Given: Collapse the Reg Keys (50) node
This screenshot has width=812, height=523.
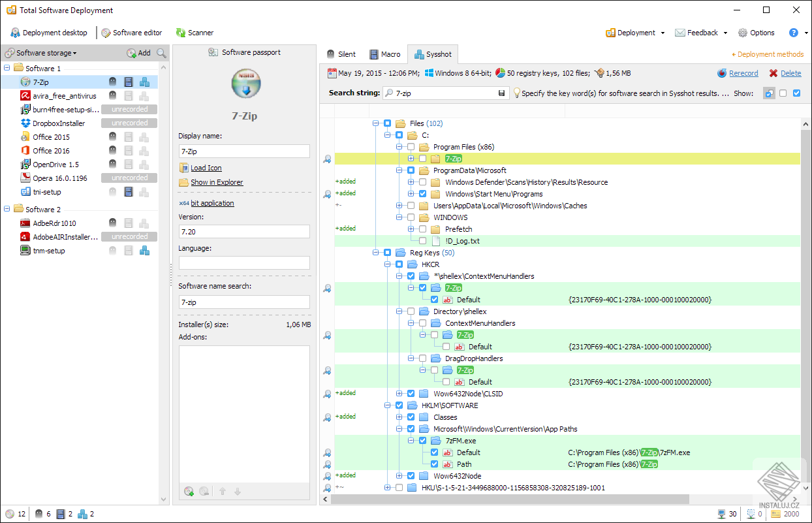Looking at the screenshot, I should tap(376, 253).
